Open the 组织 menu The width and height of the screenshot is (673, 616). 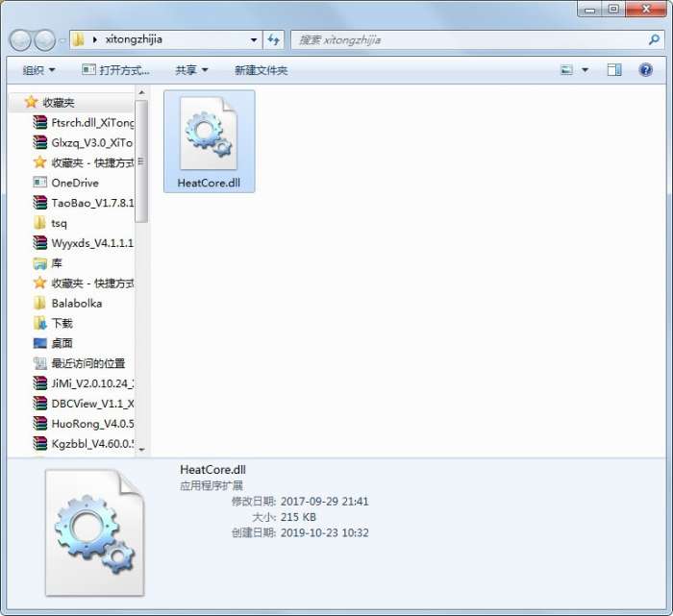pyautogui.click(x=38, y=70)
